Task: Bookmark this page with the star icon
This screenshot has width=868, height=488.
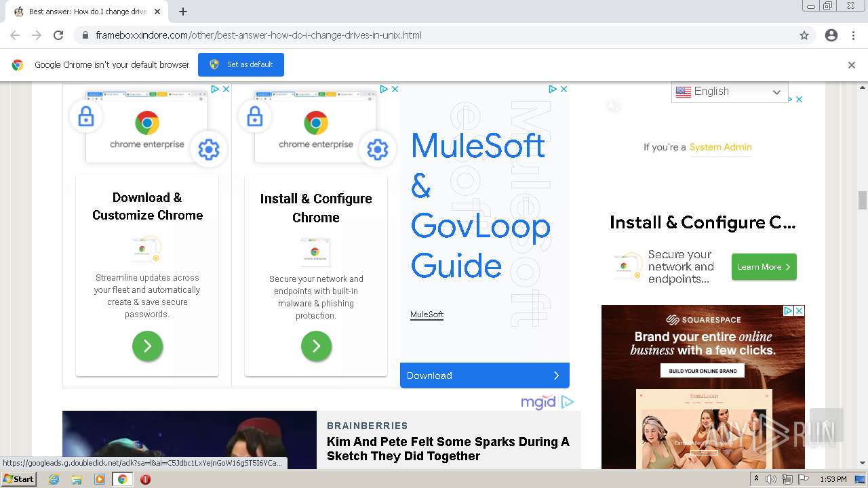Action: pos(804,35)
